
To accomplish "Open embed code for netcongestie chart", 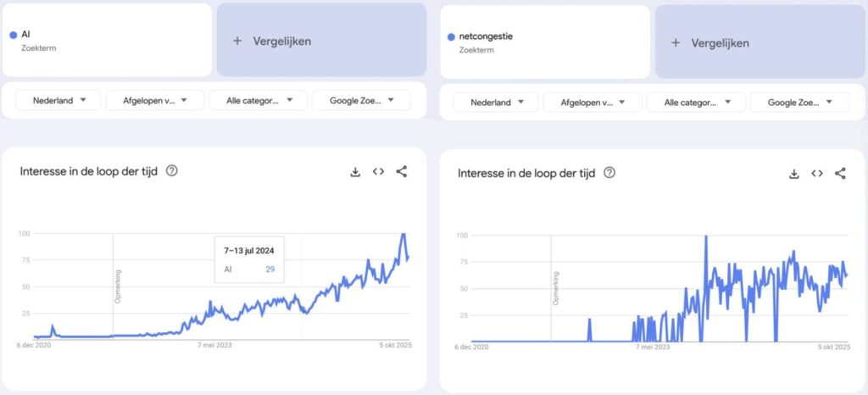I will 816,174.
